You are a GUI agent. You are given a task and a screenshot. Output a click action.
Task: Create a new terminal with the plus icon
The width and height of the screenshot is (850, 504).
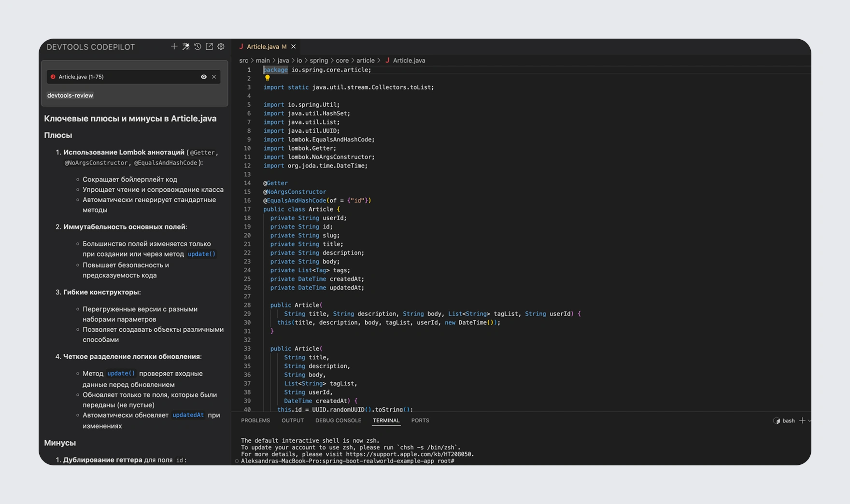pyautogui.click(x=802, y=420)
